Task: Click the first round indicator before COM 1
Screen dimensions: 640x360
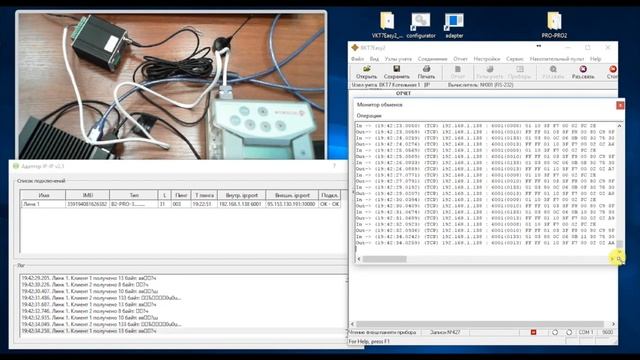Action: [555, 332]
